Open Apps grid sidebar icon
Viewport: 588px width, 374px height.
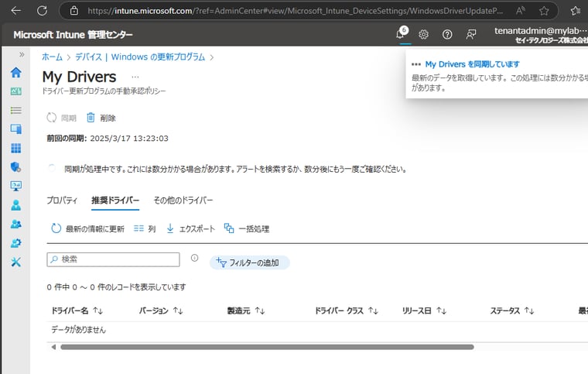pyautogui.click(x=15, y=148)
